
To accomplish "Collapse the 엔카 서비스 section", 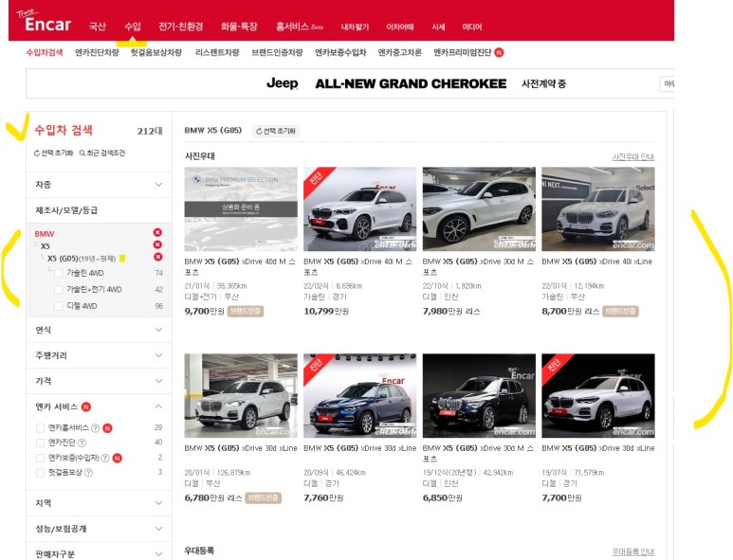I will (x=158, y=406).
